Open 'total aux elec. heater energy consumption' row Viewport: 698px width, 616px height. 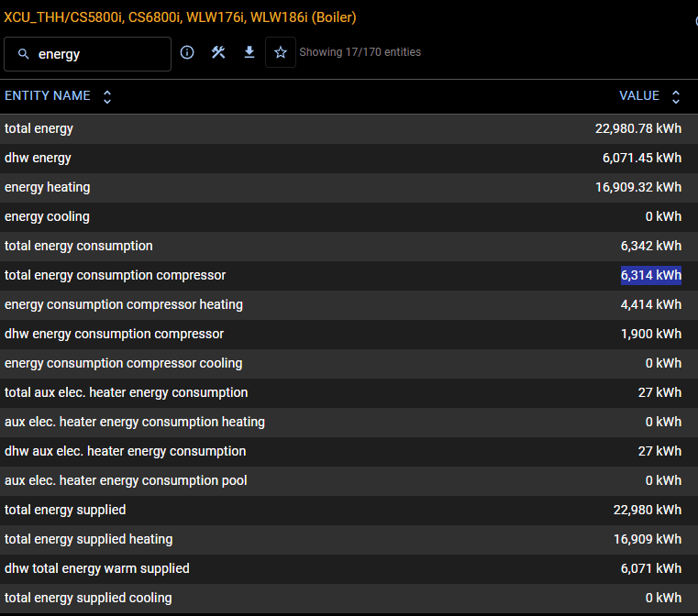click(x=126, y=393)
